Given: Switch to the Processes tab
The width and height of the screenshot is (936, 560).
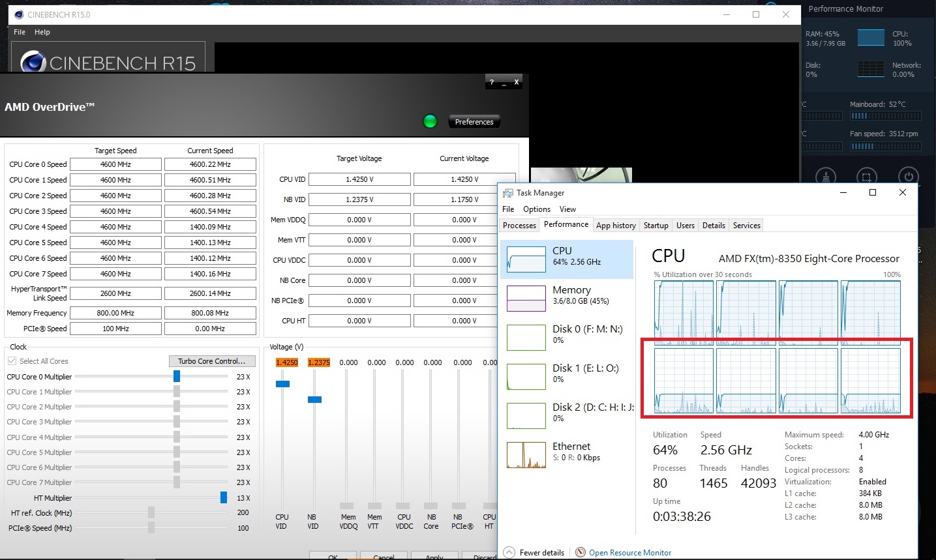Looking at the screenshot, I should [519, 226].
